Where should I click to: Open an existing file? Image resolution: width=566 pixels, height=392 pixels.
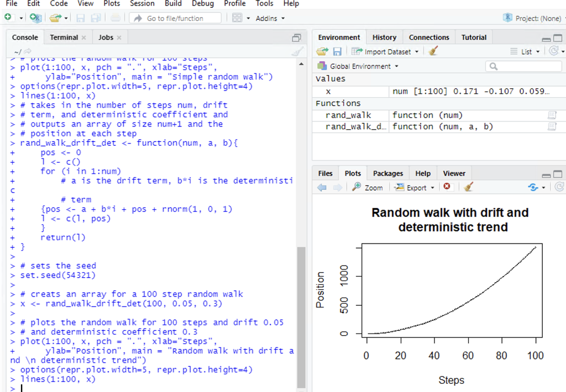point(54,17)
